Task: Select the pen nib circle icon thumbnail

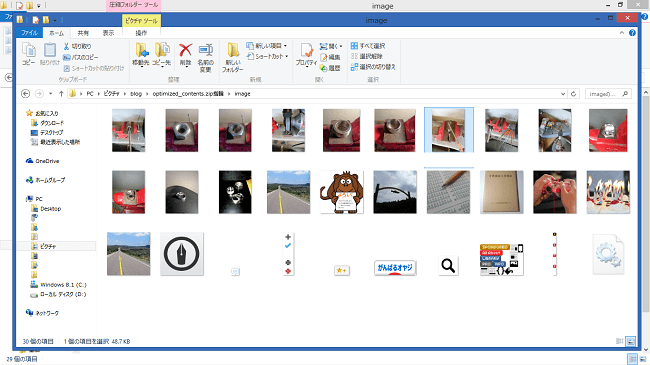Action: click(x=182, y=254)
